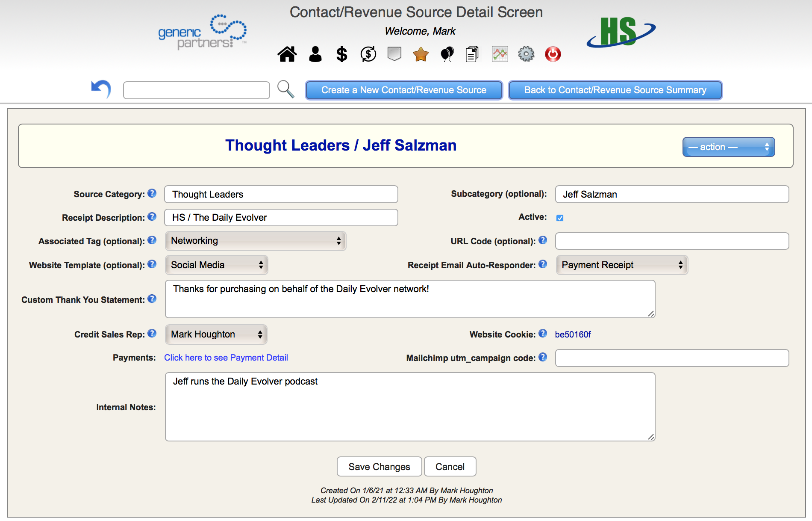Open the person contacts icon
The height and width of the screenshot is (521, 812).
tap(315, 54)
